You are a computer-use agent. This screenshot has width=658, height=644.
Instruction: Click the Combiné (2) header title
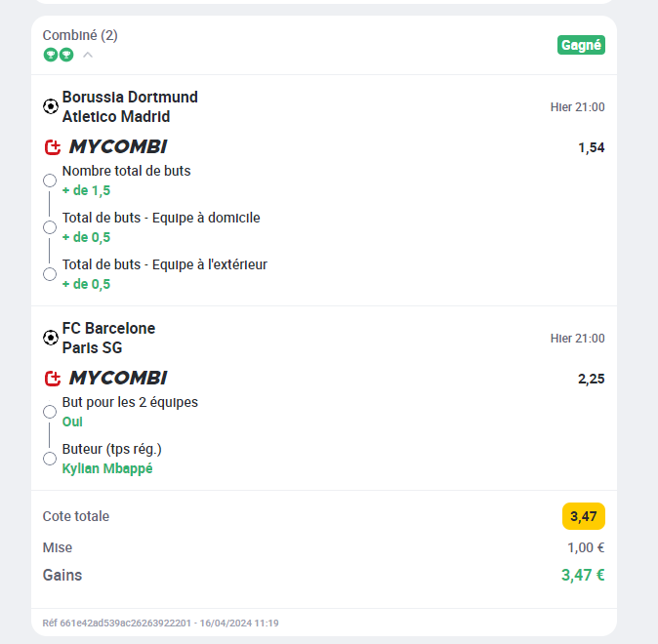pos(80,35)
